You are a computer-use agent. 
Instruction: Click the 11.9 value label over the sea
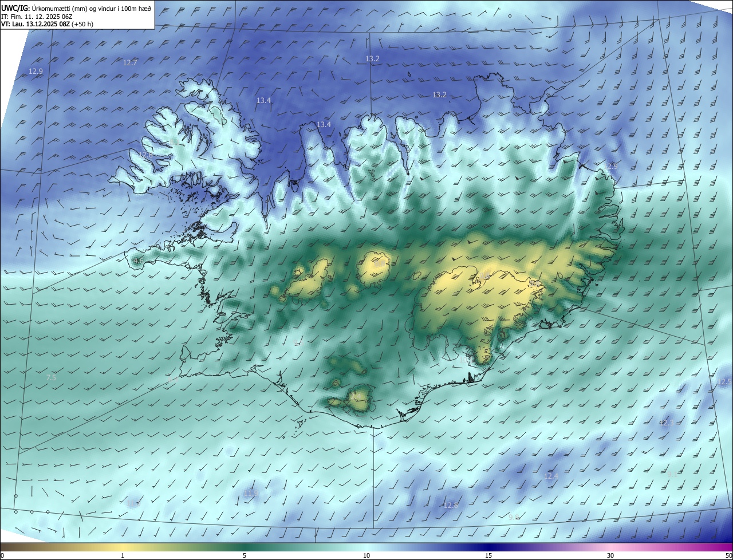251,492
